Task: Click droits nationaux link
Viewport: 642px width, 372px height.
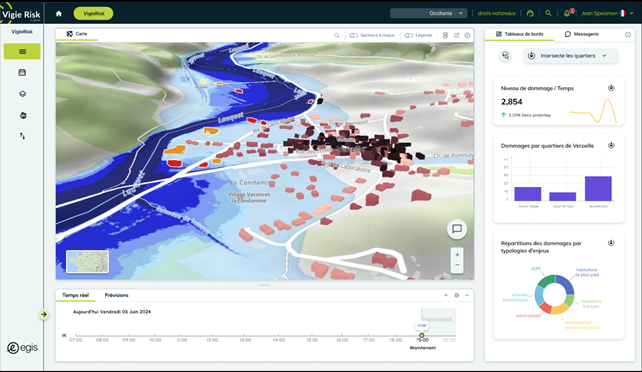Action: coord(496,14)
